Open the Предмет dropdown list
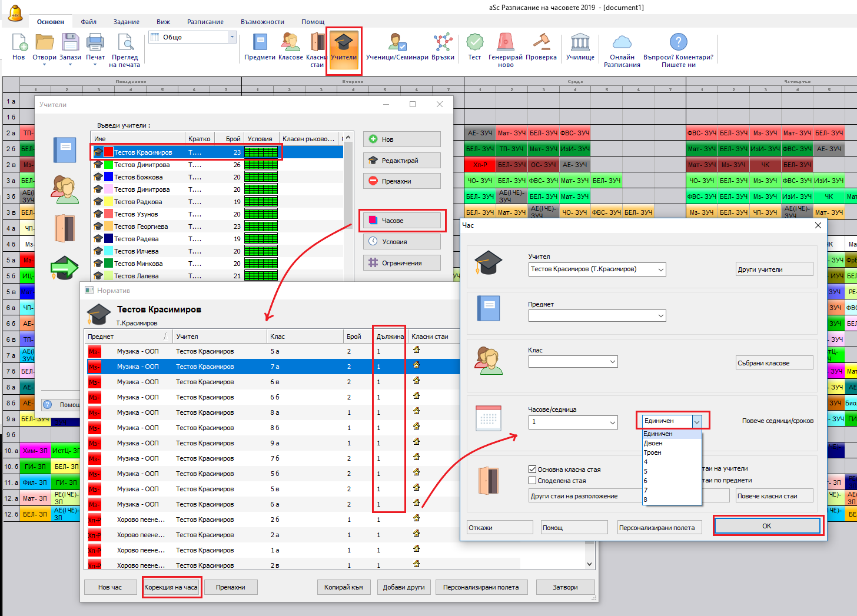This screenshot has height=616, width=857. pyautogui.click(x=660, y=316)
